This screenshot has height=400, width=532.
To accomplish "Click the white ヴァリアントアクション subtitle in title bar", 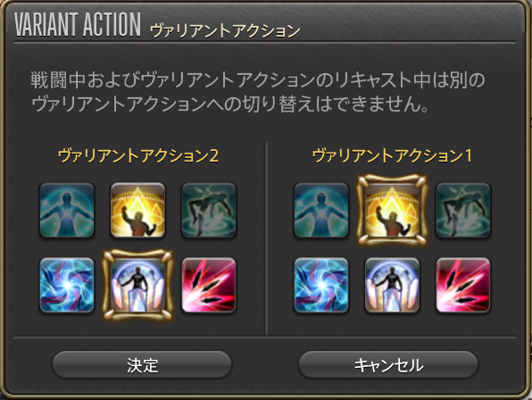I will pos(225,30).
